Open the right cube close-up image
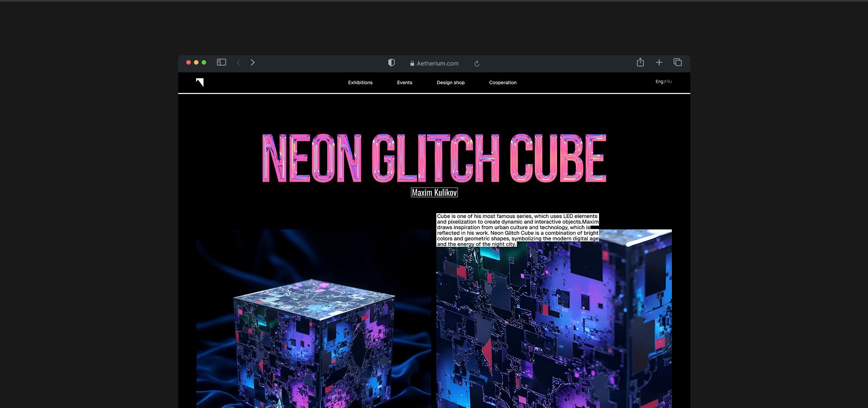The height and width of the screenshot is (408, 868). (553, 330)
